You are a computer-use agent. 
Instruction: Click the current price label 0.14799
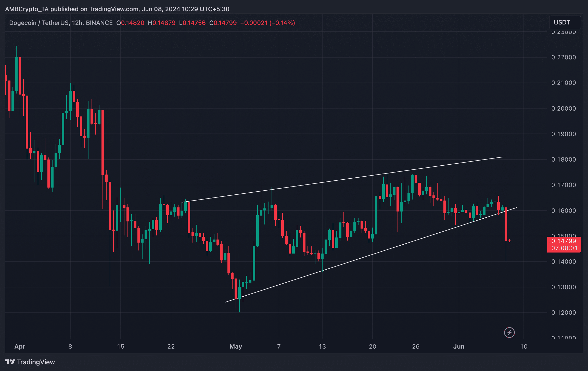pyautogui.click(x=564, y=241)
